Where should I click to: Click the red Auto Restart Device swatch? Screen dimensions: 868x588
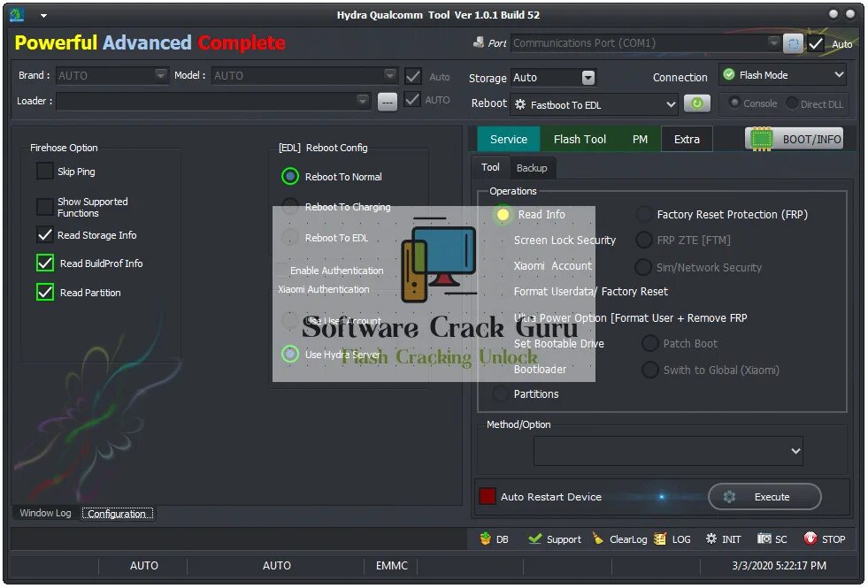tap(488, 496)
